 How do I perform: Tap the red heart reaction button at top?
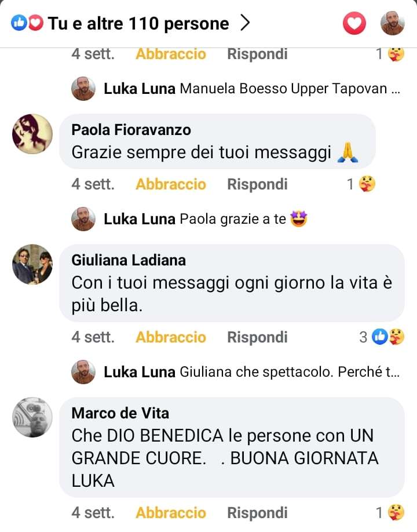(354, 23)
